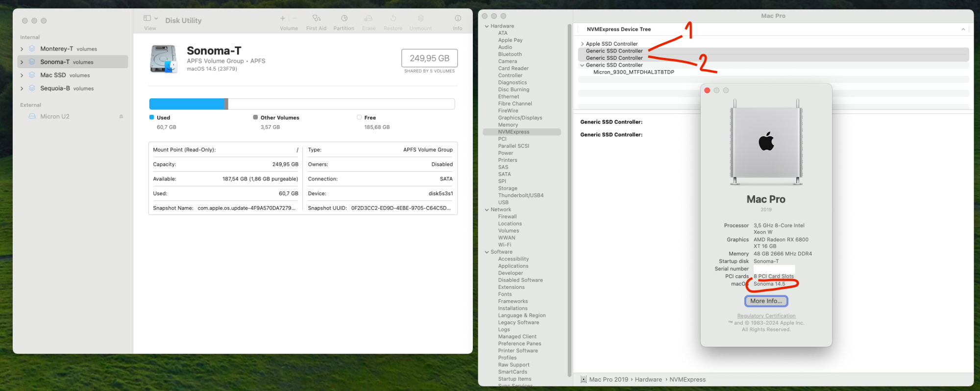Image resolution: width=980 pixels, height=391 pixels.
Task: Open the Info toolbar button in Disk Utility
Action: (x=458, y=18)
